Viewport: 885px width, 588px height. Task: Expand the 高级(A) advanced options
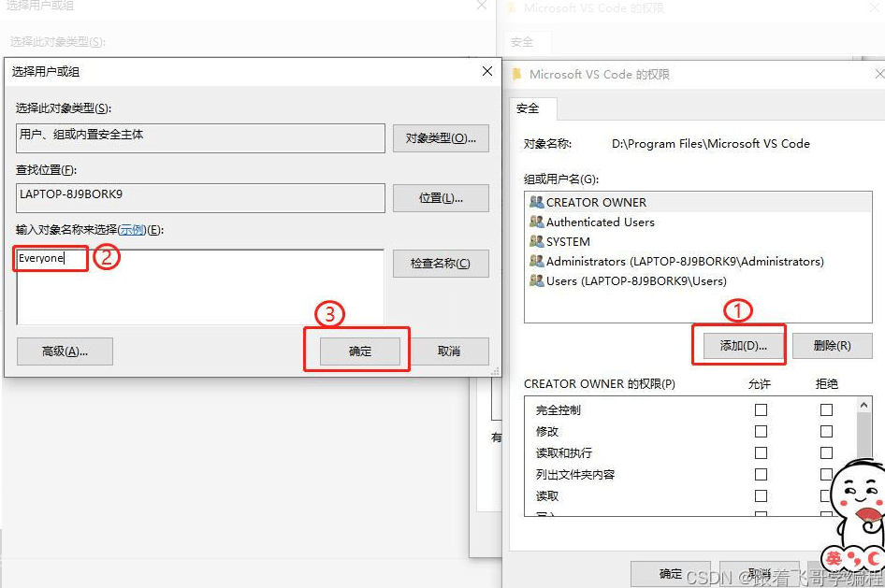pos(65,351)
